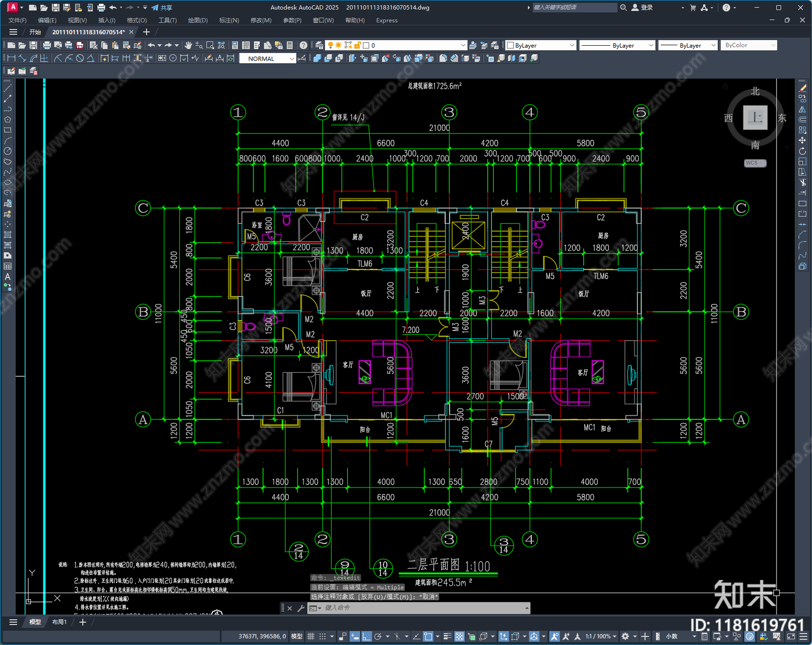The image size is (812, 645).
Task: Click the Undo arrow icon
Action: (151, 45)
